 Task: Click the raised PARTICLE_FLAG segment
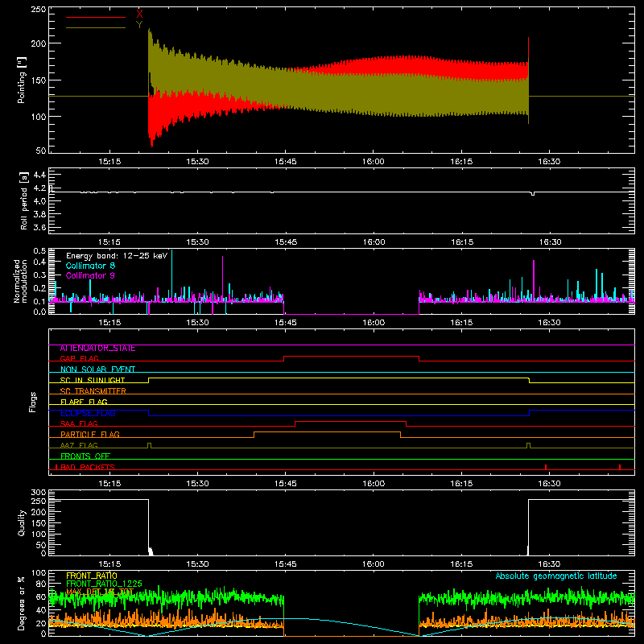[x=327, y=432]
